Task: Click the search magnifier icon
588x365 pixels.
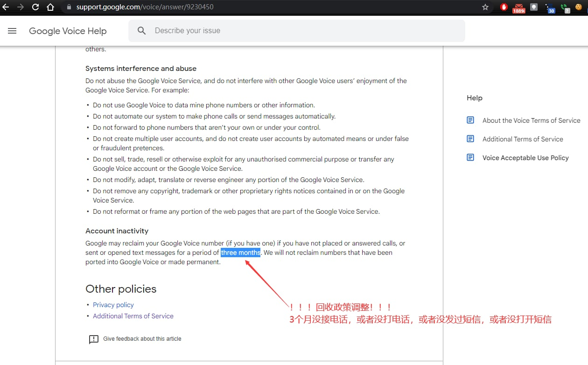Action: pyautogui.click(x=142, y=31)
